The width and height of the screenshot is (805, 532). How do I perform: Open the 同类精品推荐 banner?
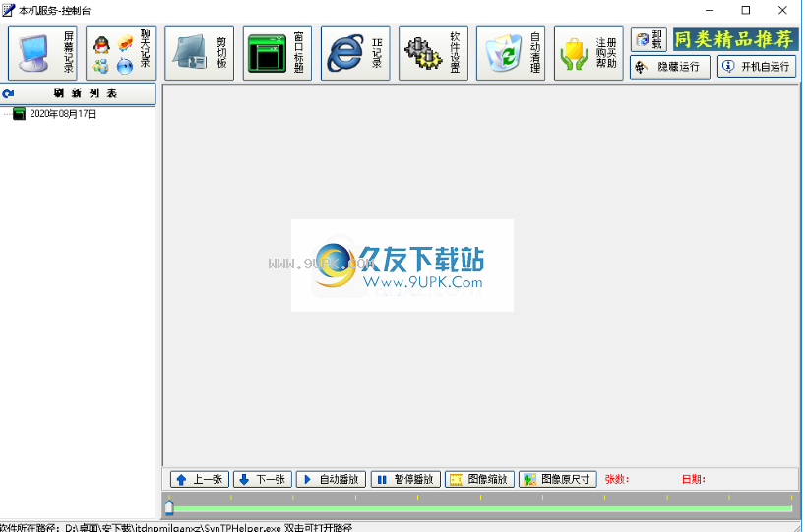[735, 39]
